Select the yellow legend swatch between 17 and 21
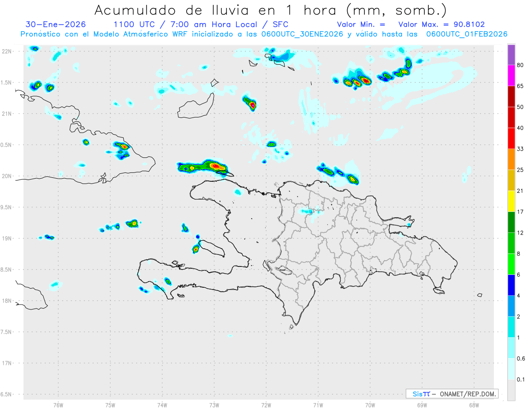532x411 pixels. (511, 201)
